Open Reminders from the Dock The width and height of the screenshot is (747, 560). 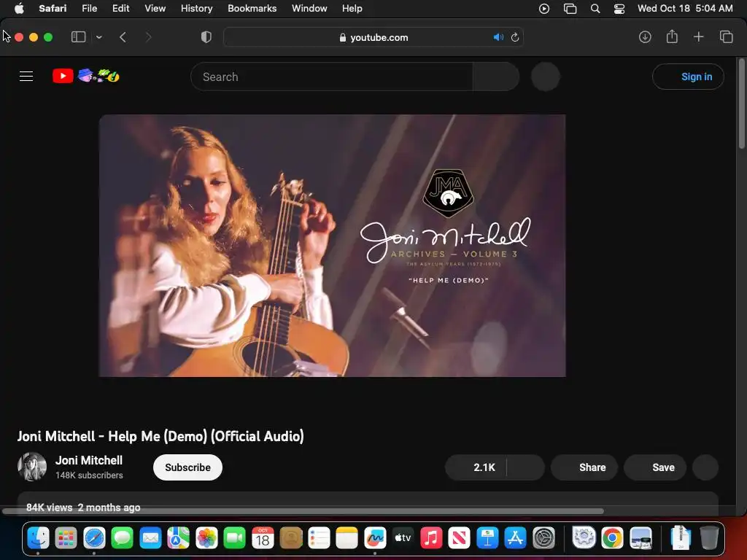(x=319, y=539)
